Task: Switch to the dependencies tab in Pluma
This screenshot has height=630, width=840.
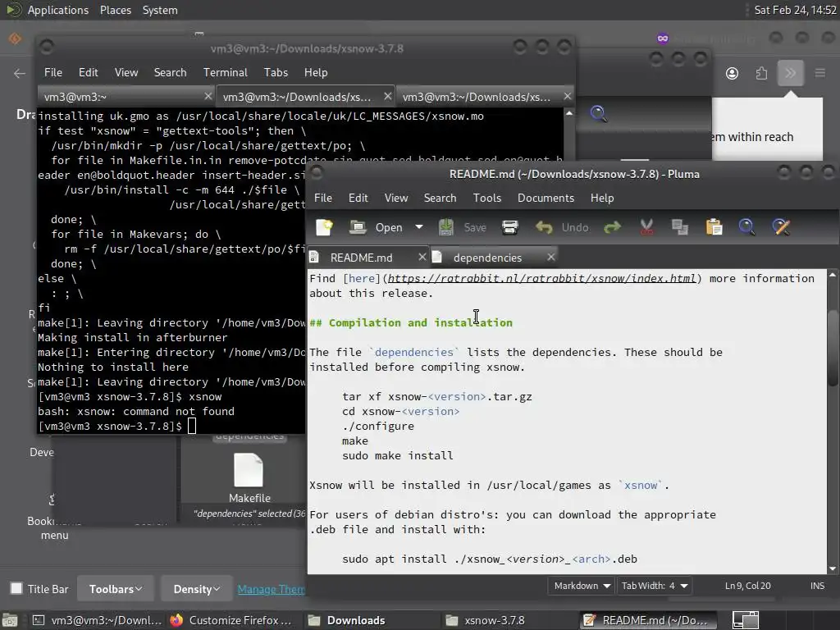Action: coord(487,258)
